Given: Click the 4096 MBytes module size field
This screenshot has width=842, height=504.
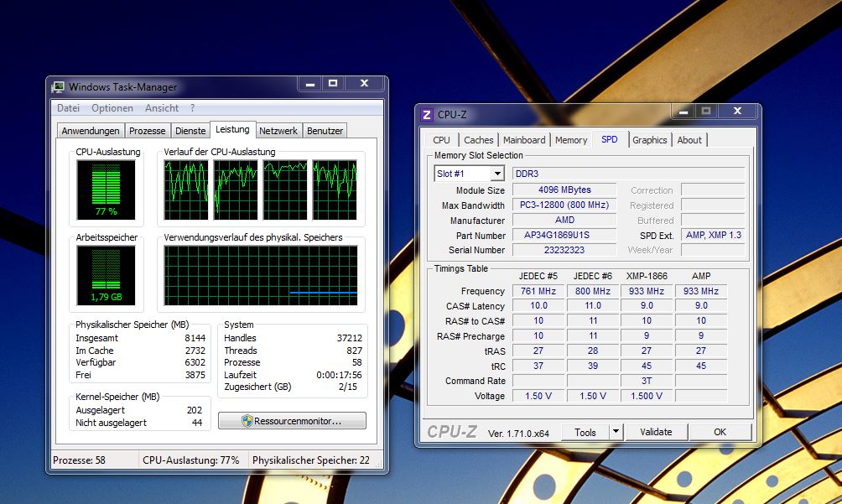Looking at the screenshot, I should coord(564,190).
